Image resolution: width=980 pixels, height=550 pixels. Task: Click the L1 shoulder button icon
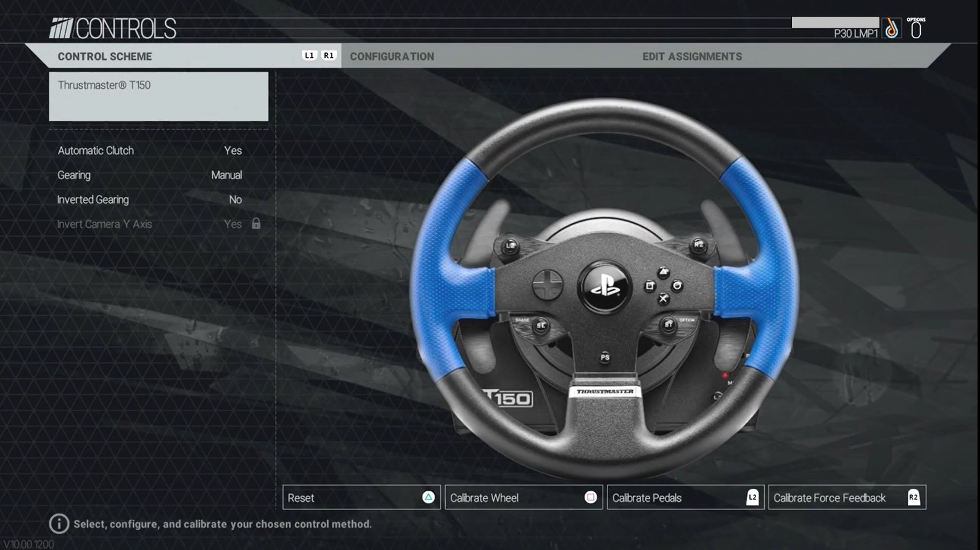pyautogui.click(x=309, y=56)
